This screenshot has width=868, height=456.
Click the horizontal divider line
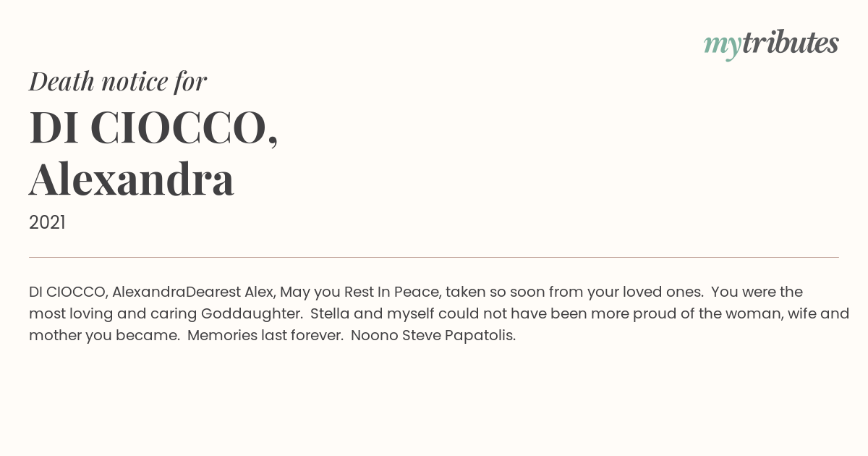(x=434, y=257)
